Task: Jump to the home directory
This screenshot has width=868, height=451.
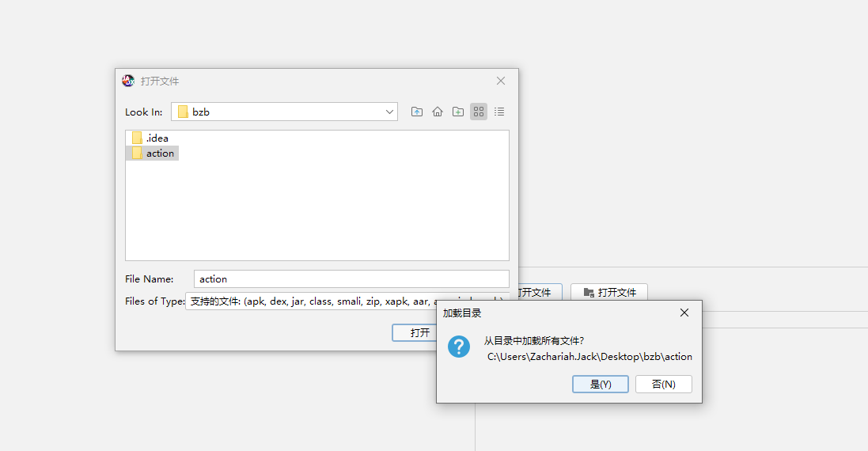Action: point(438,112)
